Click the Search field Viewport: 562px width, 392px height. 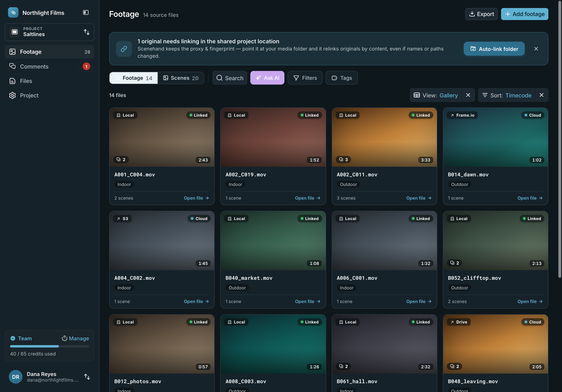click(230, 78)
